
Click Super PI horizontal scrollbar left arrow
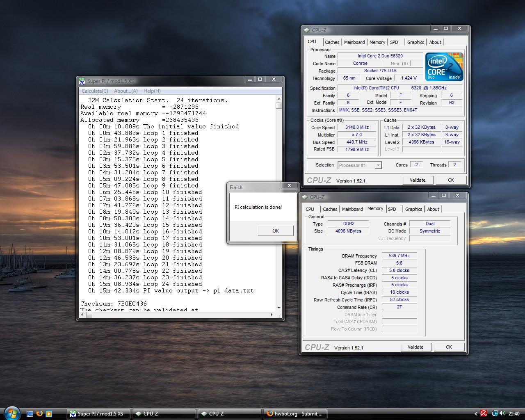click(x=82, y=315)
